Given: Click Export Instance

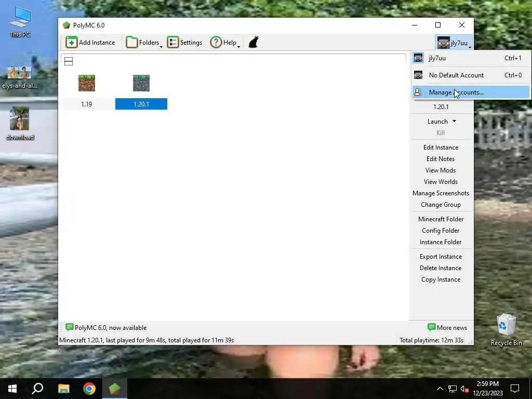Looking at the screenshot, I should point(441,257).
